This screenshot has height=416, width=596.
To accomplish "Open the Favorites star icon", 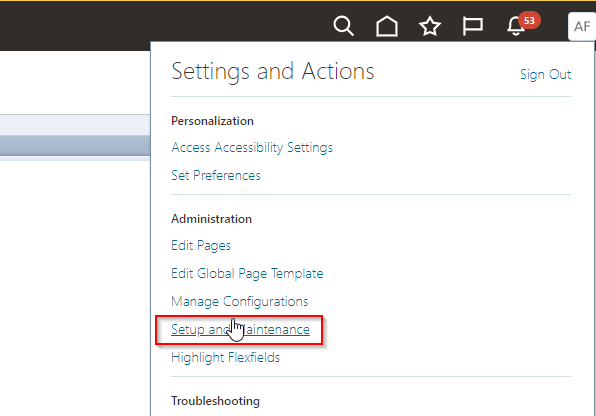I will [430, 26].
